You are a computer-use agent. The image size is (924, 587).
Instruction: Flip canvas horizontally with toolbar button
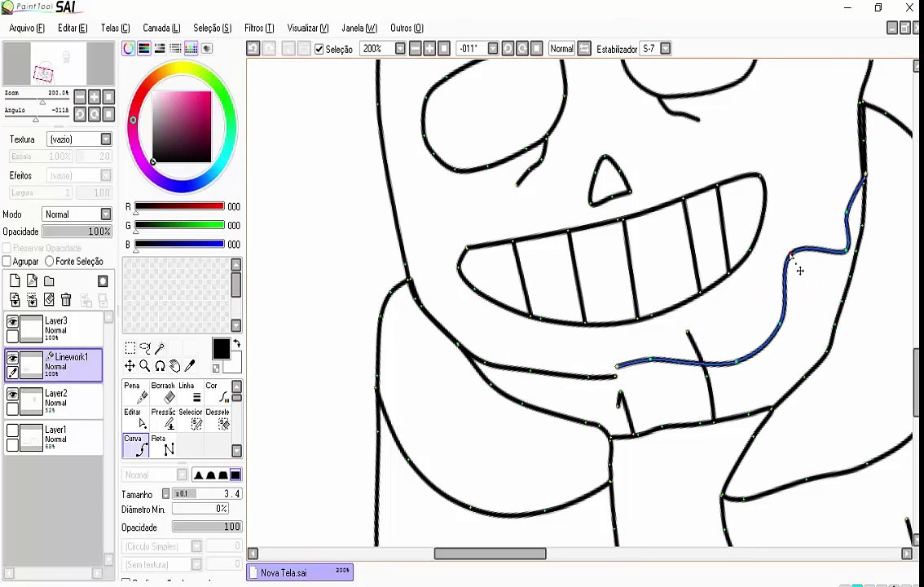[x=584, y=49]
